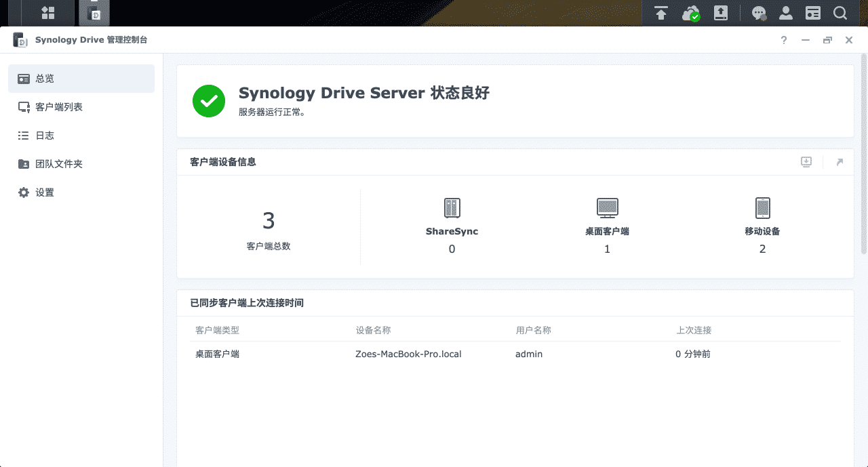Click the 用户名称 column header
The image size is (868, 467).
tap(533, 330)
